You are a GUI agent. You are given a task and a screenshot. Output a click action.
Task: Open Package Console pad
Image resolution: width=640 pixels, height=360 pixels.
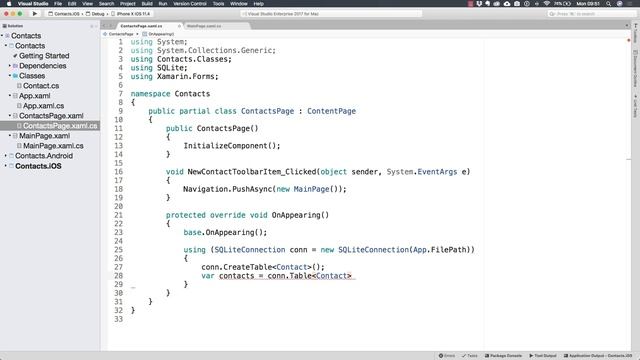(x=503, y=356)
